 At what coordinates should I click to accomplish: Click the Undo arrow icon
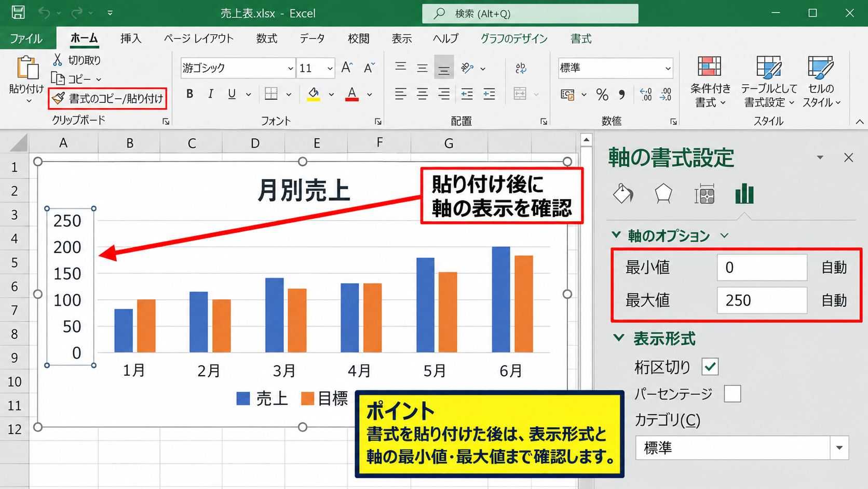pyautogui.click(x=44, y=12)
